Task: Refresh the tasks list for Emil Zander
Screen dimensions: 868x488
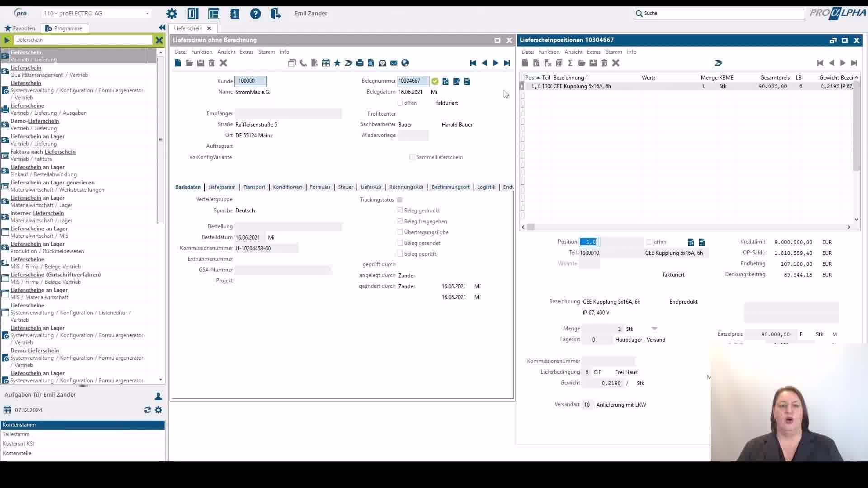Action: coord(147,410)
